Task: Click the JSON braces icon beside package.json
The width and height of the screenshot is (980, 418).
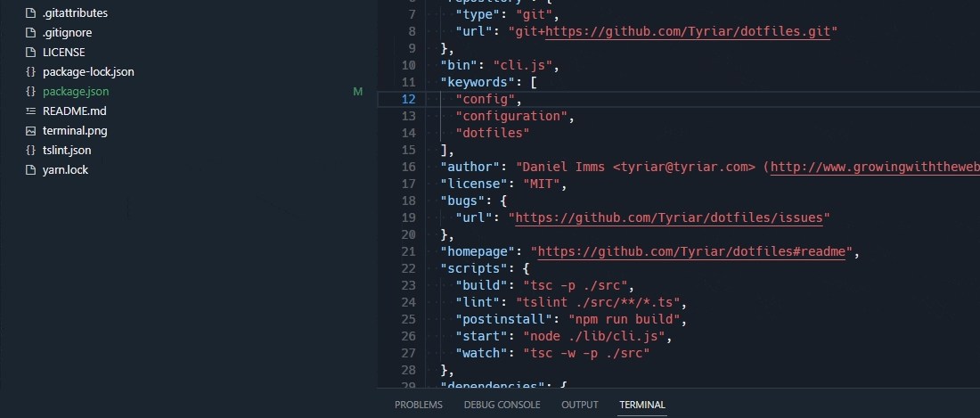Action: pyautogui.click(x=30, y=91)
